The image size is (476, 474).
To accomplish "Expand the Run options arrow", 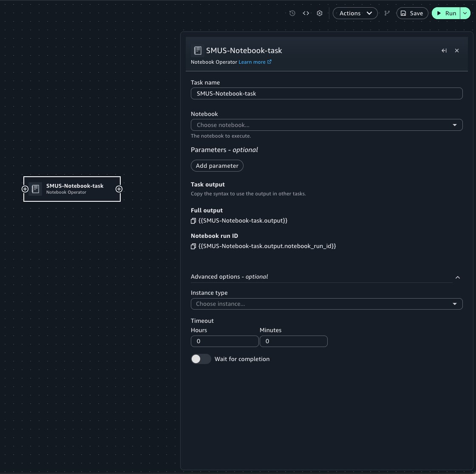I will pos(465,13).
